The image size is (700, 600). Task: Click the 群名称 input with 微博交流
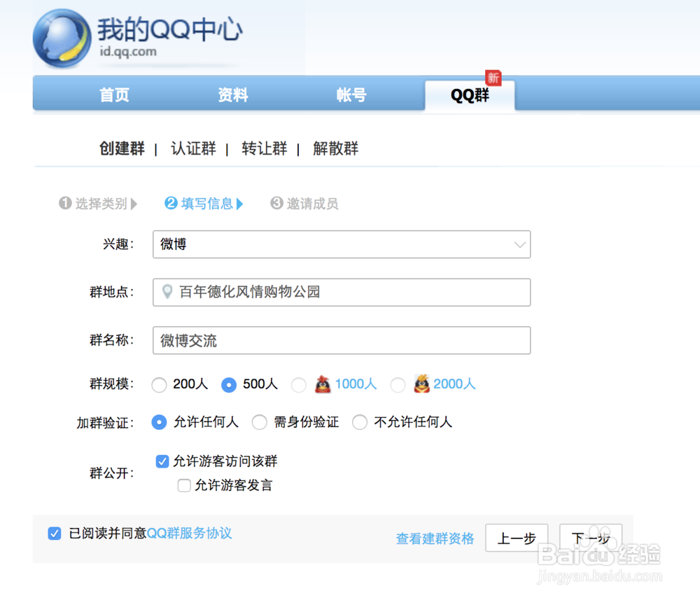click(342, 340)
